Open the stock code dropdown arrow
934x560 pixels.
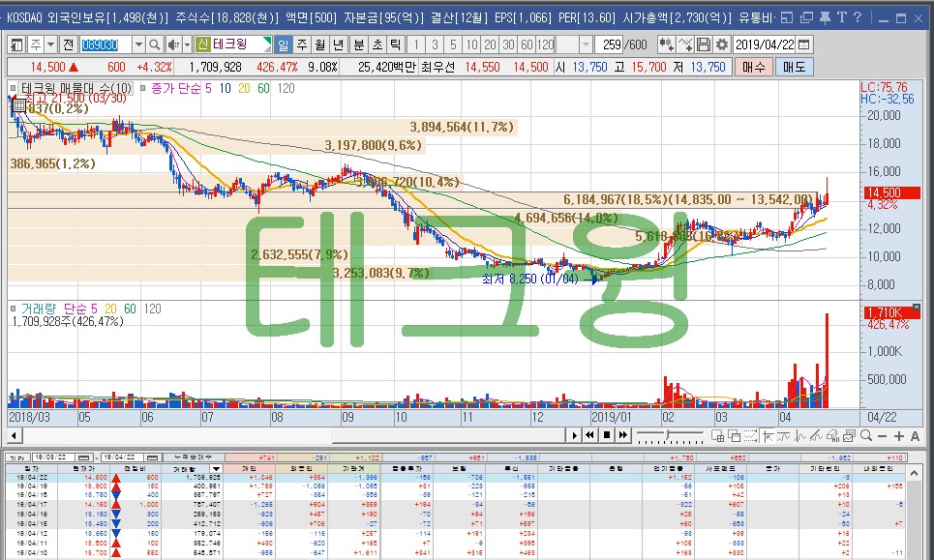[138, 44]
